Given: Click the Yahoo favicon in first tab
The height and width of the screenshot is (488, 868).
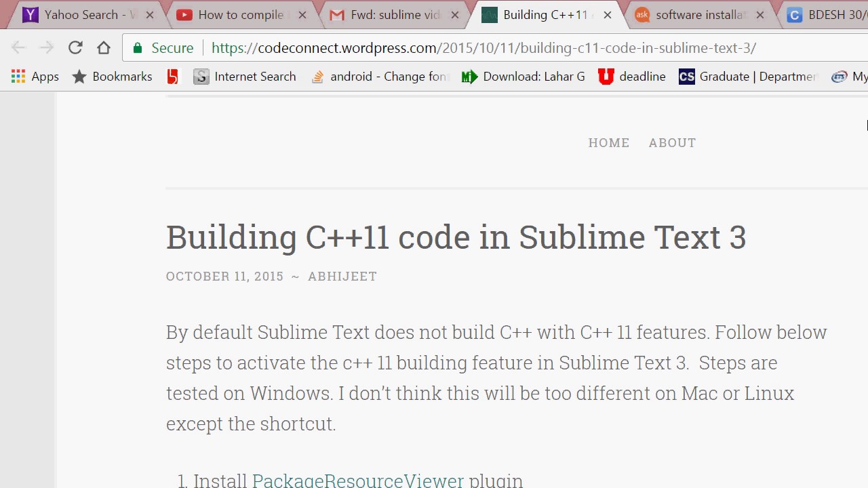Looking at the screenshot, I should (31, 15).
